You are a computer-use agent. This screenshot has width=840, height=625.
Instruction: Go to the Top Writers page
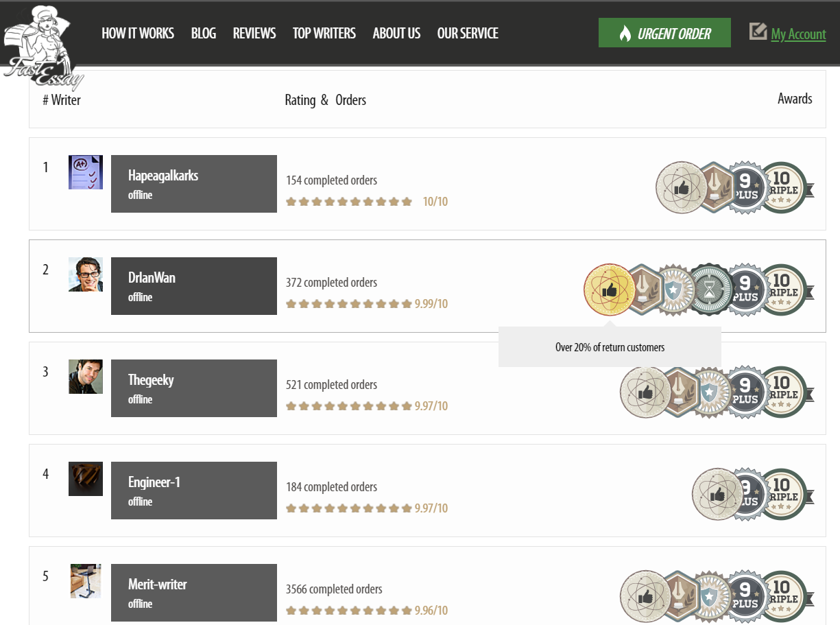324,33
